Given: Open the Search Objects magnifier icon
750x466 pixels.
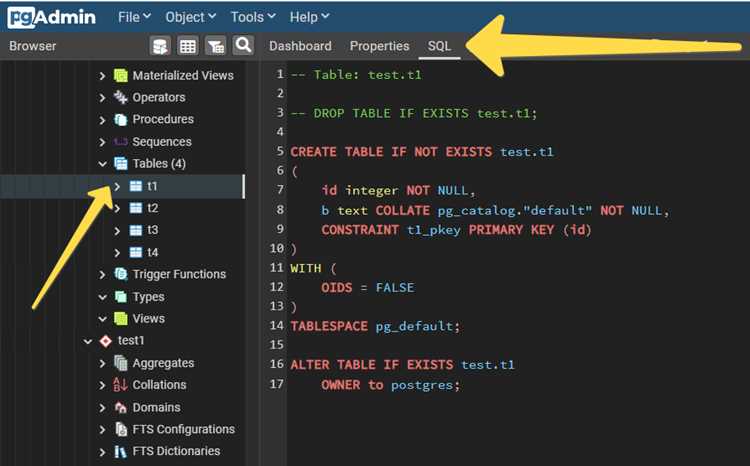Looking at the screenshot, I should coord(243,45).
